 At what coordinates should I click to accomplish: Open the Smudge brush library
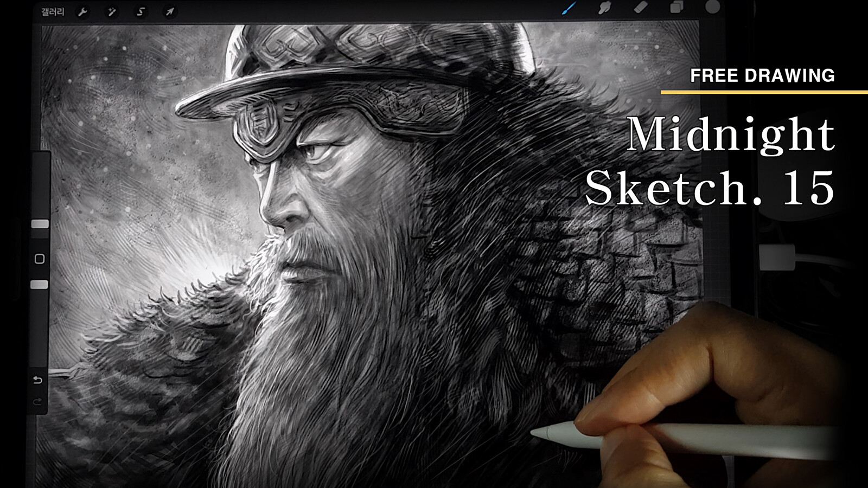tap(604, 8)
